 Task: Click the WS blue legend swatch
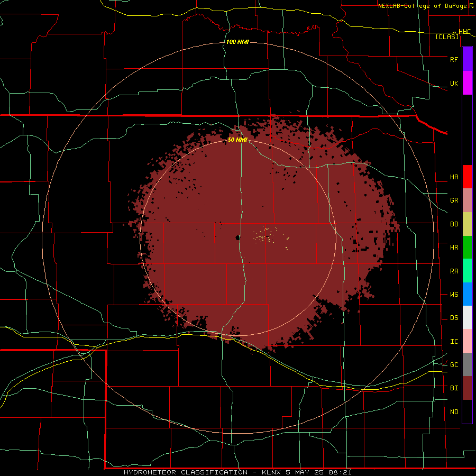(x=467, y=294)
